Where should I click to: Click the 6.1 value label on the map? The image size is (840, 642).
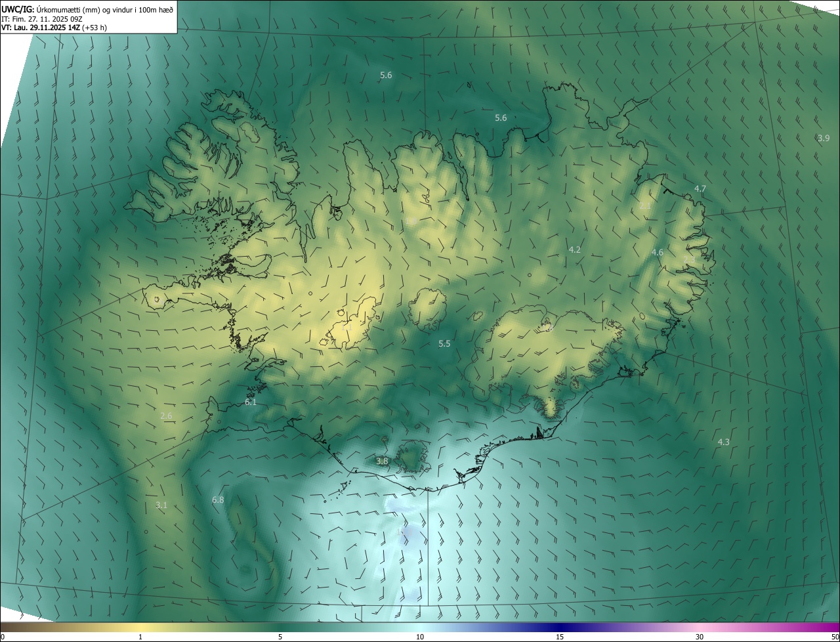pyautogui.click(x=251, y=402)
